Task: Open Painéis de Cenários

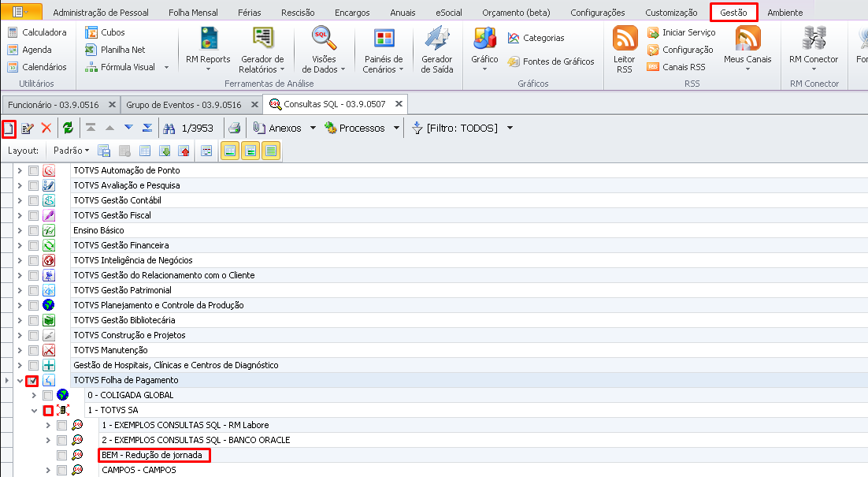Action: click(x=384, y=49)
